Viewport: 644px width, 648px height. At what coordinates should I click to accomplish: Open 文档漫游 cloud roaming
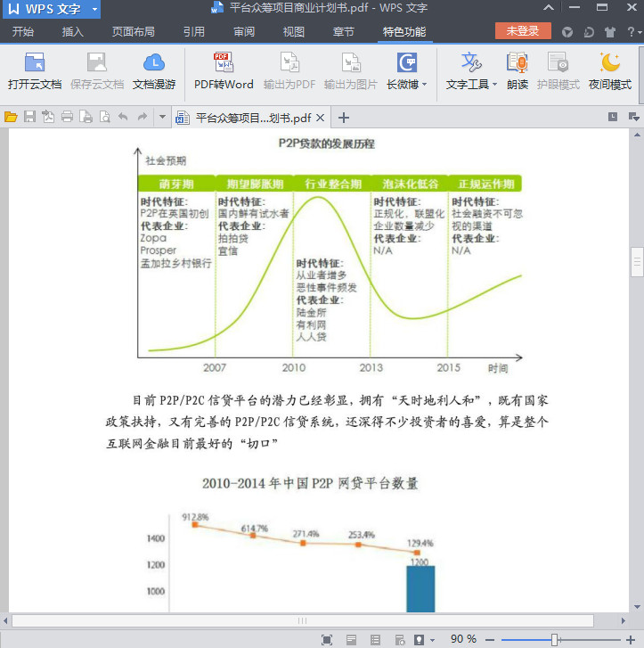[154, 71]
